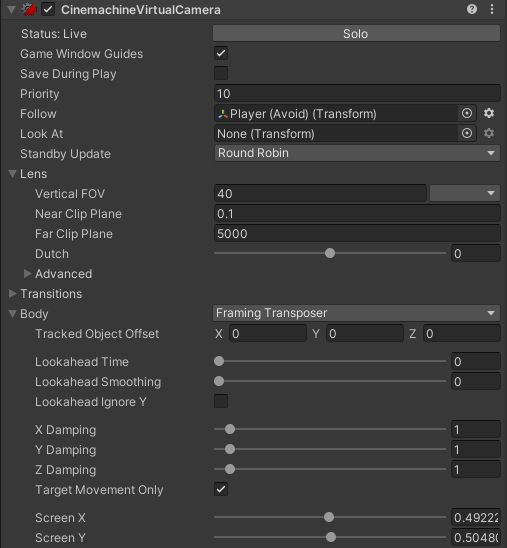
Task: Click the Follow Player (Avoid) Transform field
Action: pyautogui.click(x=336, y=114)
